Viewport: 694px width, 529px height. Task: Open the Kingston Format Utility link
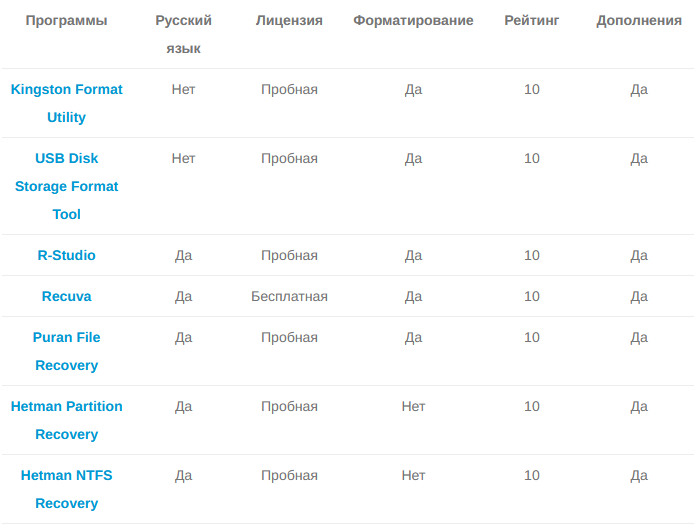point(66,103)
